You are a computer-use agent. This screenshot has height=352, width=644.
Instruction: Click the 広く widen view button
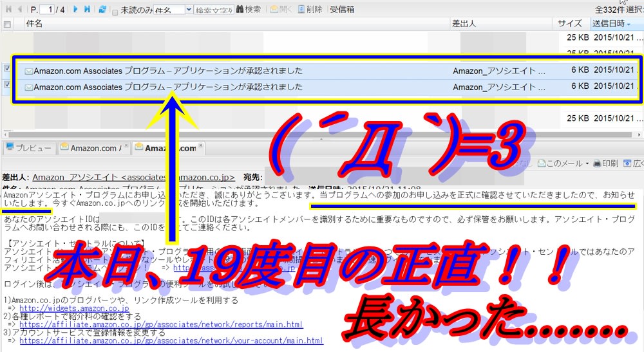(x=633, y=163)
